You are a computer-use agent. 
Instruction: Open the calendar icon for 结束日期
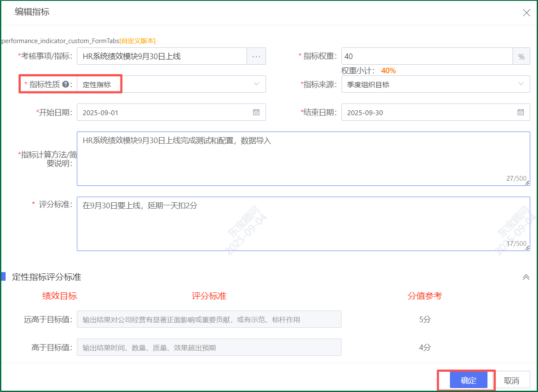pyautogui.click(x=521, y=113)
